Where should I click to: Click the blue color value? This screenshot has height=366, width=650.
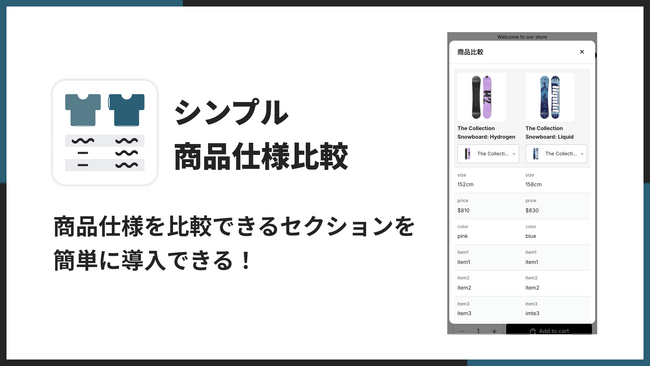click(531, 236)
